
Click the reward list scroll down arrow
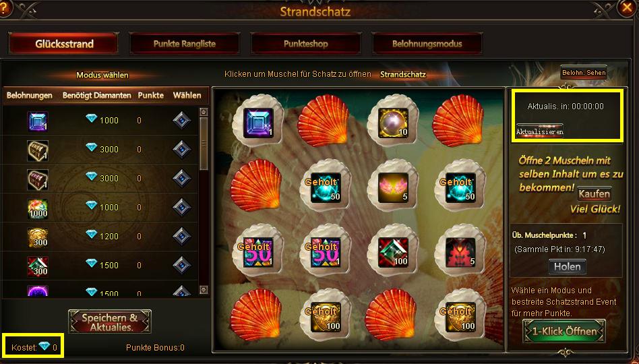tap(204, 290)
